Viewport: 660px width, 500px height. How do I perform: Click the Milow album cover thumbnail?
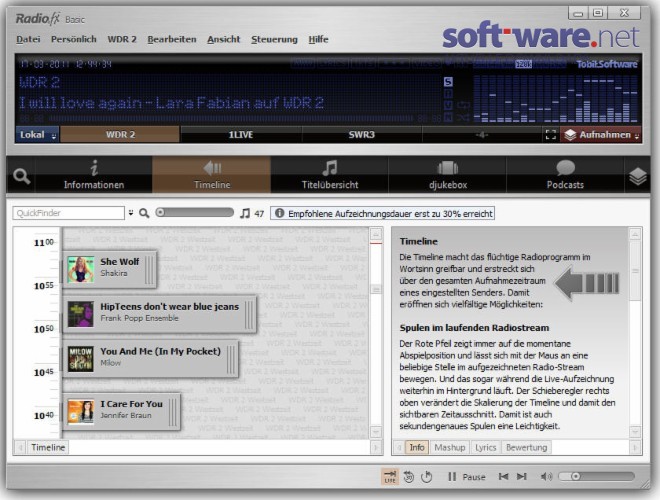point(81,359)
